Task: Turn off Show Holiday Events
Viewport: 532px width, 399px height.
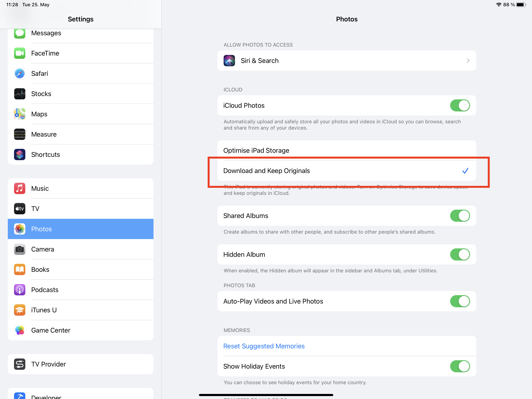Action: tap(460, 366)
